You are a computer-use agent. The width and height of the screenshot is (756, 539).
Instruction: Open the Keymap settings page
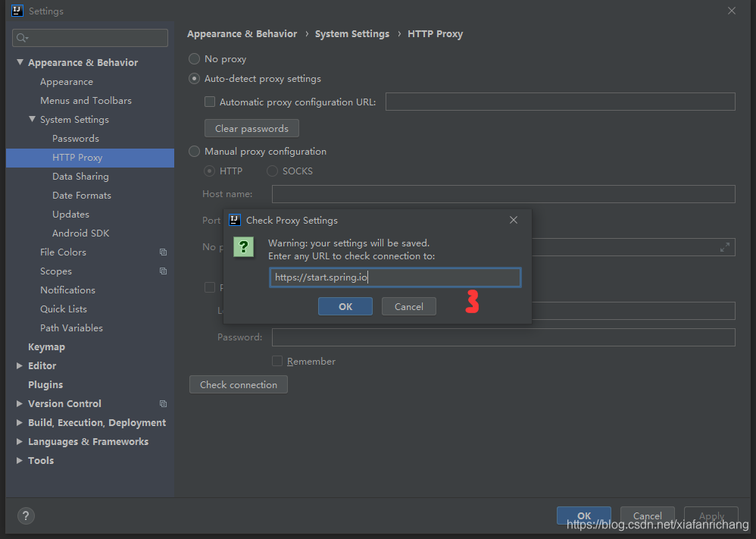[46, 347]
